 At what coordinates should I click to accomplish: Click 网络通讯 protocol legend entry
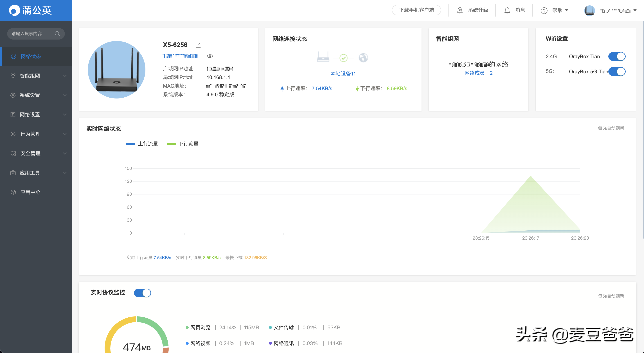click(x=305, y=343)
